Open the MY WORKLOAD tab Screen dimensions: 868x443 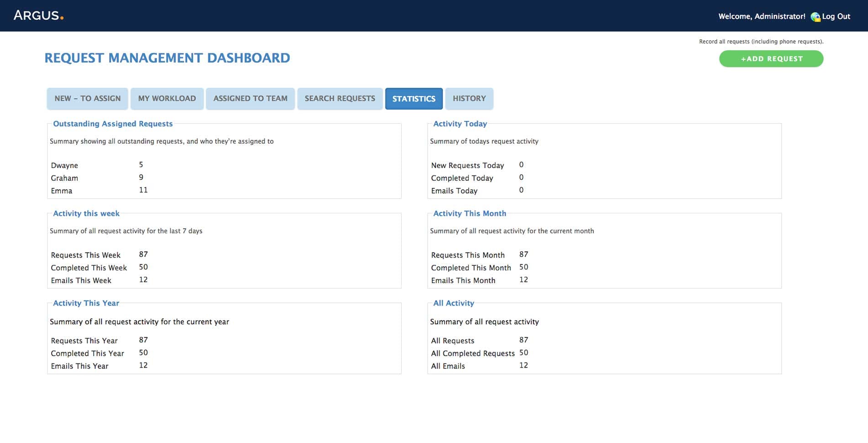[167, 98]
